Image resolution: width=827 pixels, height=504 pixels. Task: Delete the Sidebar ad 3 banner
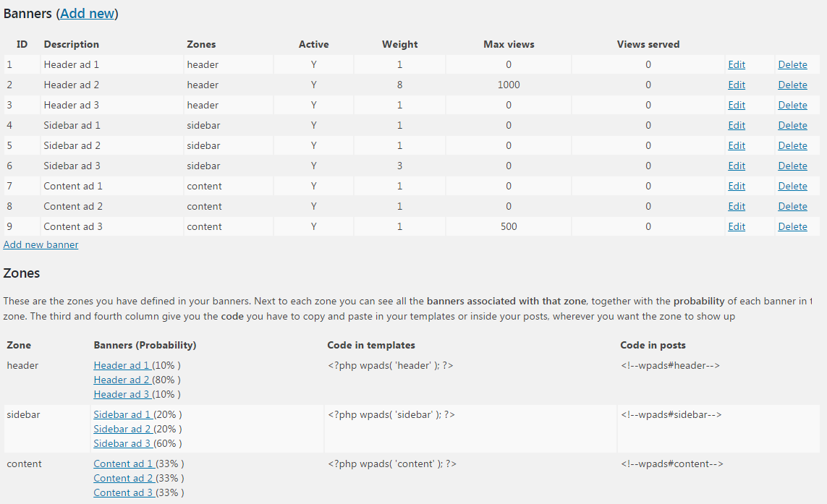792,166
